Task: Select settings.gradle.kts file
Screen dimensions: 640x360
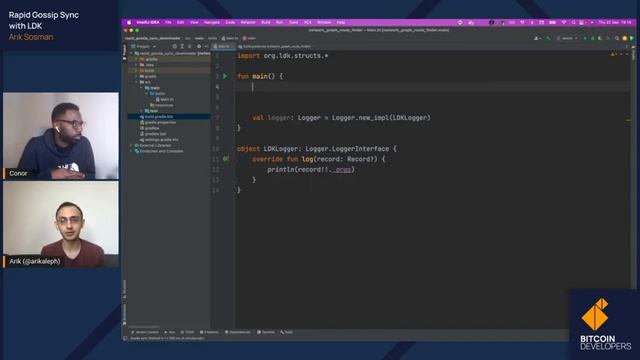Action: coord(159,140)
